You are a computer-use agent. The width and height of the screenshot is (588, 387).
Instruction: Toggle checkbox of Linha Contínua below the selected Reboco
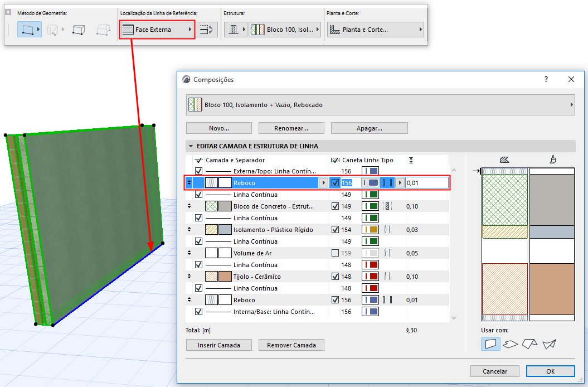199,195
